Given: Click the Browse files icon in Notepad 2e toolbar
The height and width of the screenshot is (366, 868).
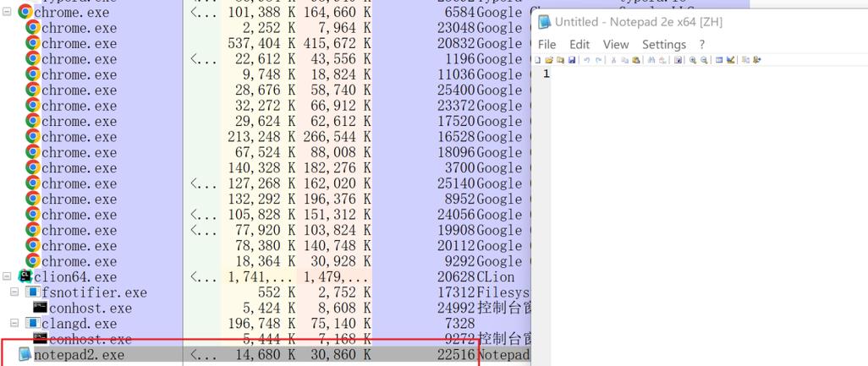Looking at the screenshot, I should point(561,60).
